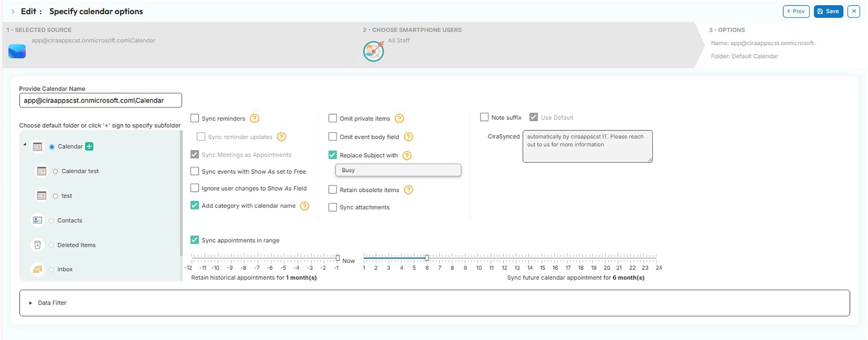Go to step 3 Options
Image resolution: width=868 pixels, height=340 pixels.
(x=727, y=30)
